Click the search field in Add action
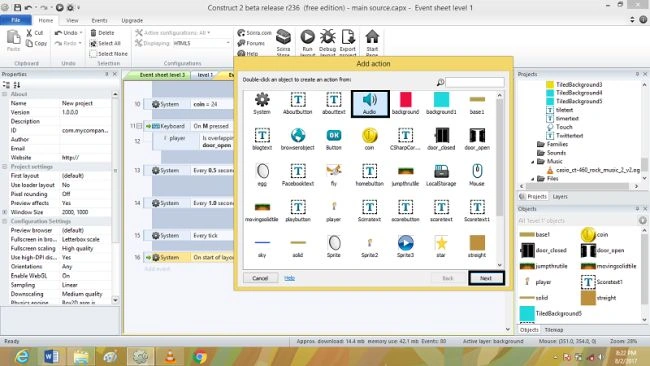This screenshot has height=366, width=650. (x=475, y=82)
